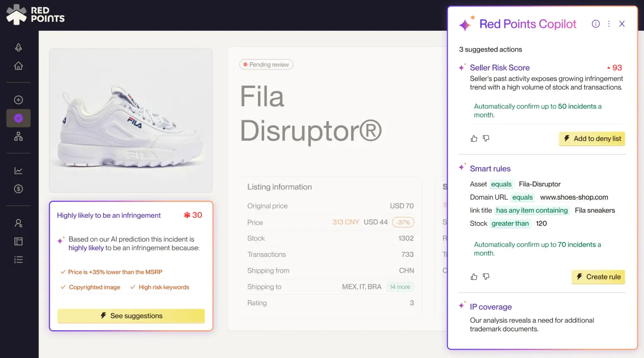This screenshot has height=358, width=644.
Task: Open the info icon in Red Points Copilot header
Action: point(595,24)
